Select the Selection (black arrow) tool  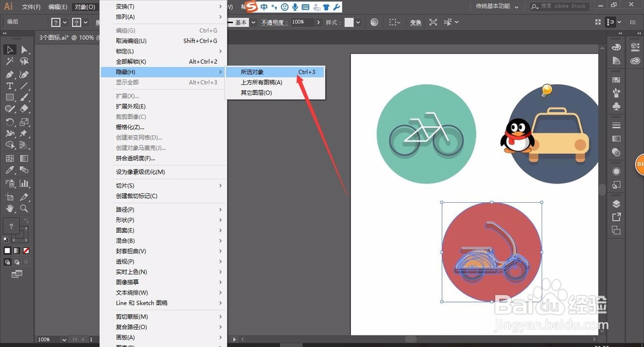click(x=10, y=50)
